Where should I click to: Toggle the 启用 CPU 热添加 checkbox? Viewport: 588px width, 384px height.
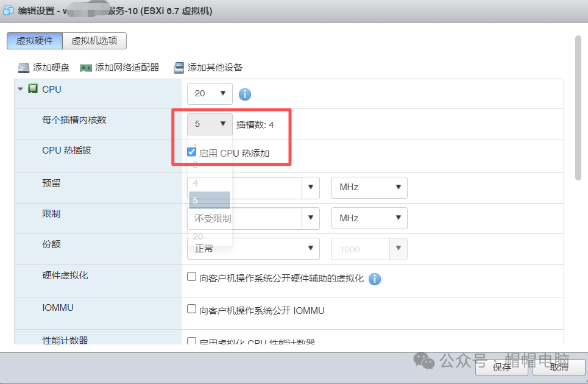coord(191,152)
